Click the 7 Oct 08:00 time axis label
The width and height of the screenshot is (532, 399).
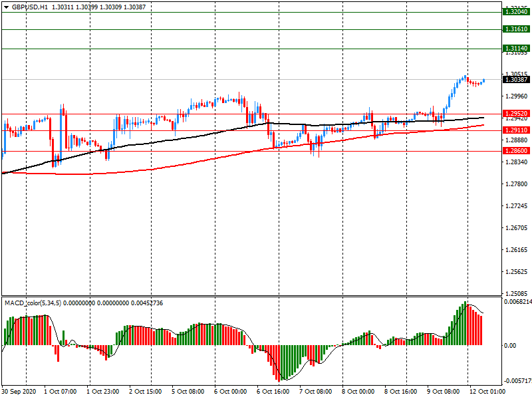tap(316, 392)
